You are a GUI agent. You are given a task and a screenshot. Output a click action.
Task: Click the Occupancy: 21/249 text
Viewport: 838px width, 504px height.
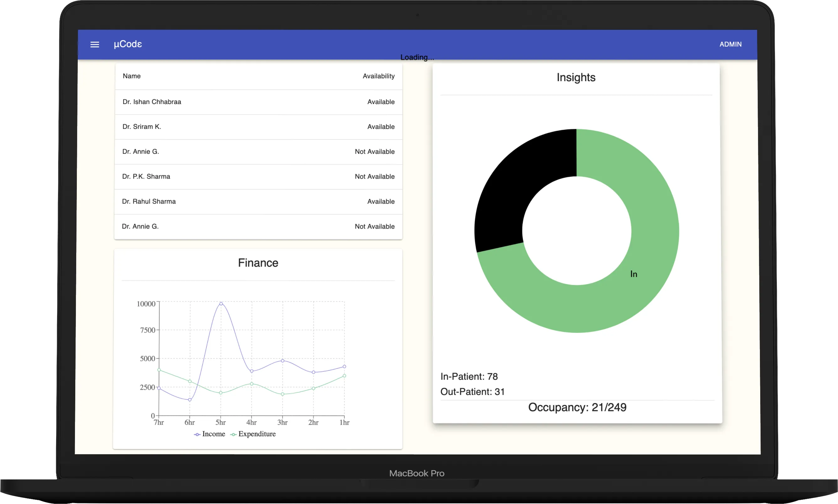(x=577, y=407)
